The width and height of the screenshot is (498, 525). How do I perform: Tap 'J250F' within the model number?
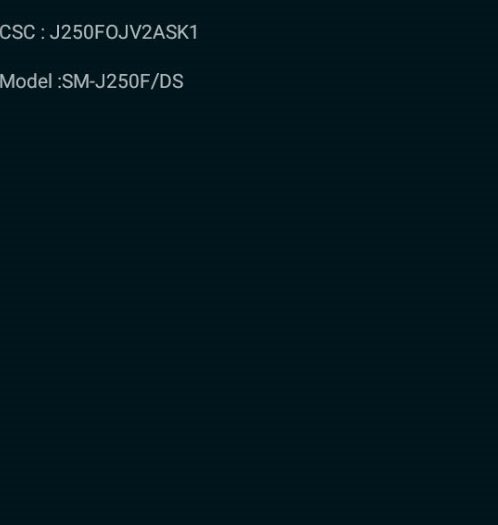click(122, 81)
